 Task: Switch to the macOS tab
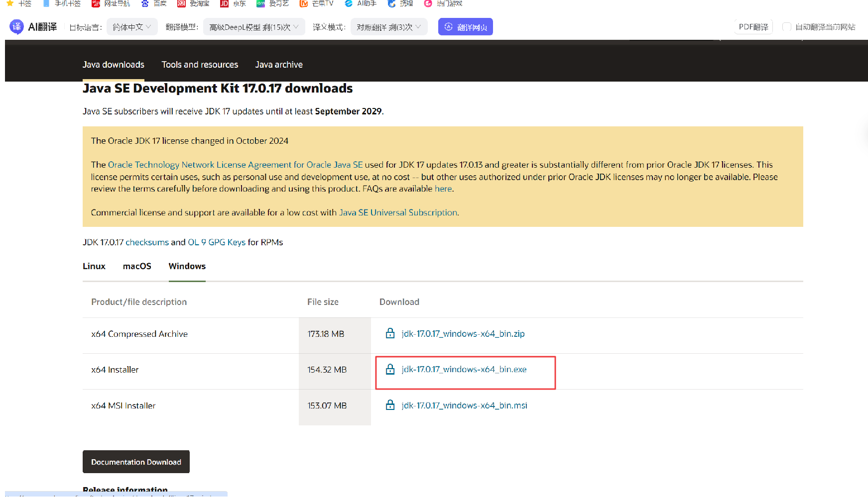click(x=137, y=266)
